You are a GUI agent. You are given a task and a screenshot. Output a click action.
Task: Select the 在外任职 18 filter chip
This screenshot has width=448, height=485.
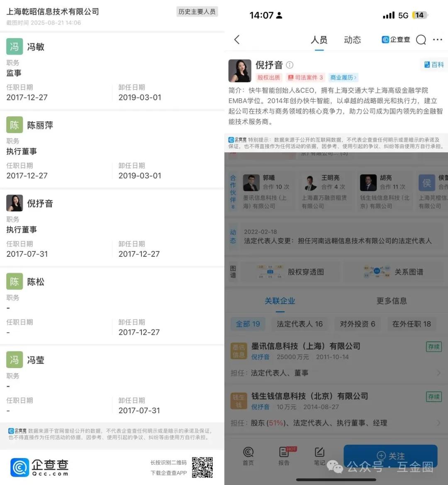pyautogui.click(x=411, y=324)
